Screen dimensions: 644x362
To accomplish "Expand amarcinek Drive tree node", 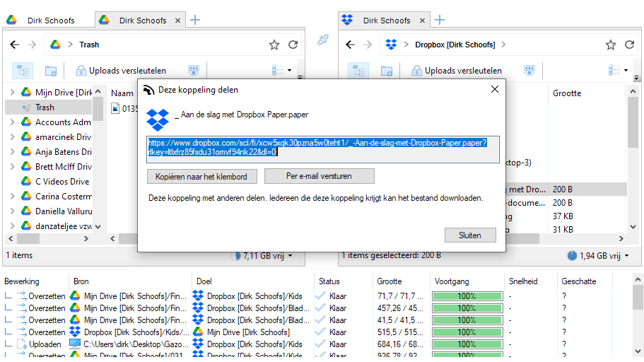I will [12, 137].
